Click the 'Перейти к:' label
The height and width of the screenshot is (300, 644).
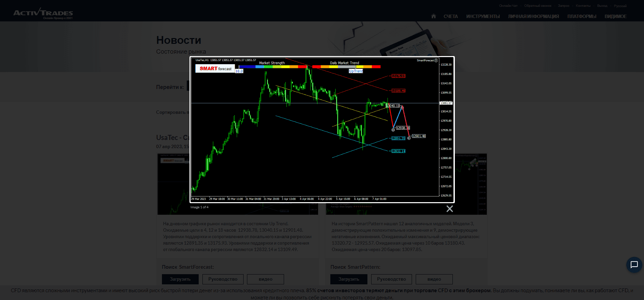click(x=170, y=87)
